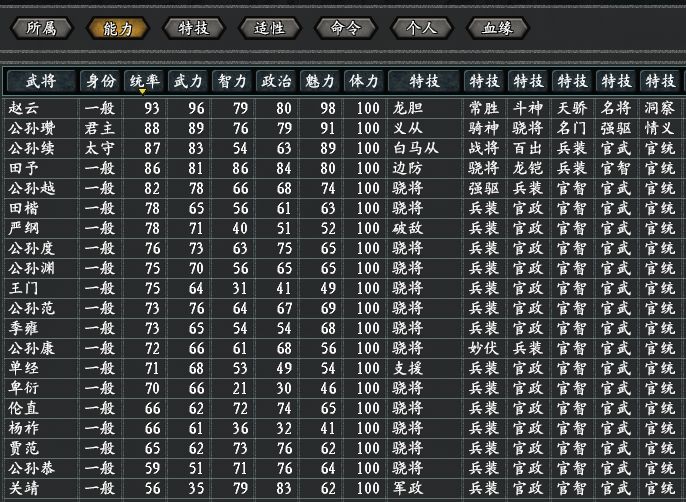Open the 适性 tab
Viewport: 686px width, 502px height.
(x=270, y=28)
